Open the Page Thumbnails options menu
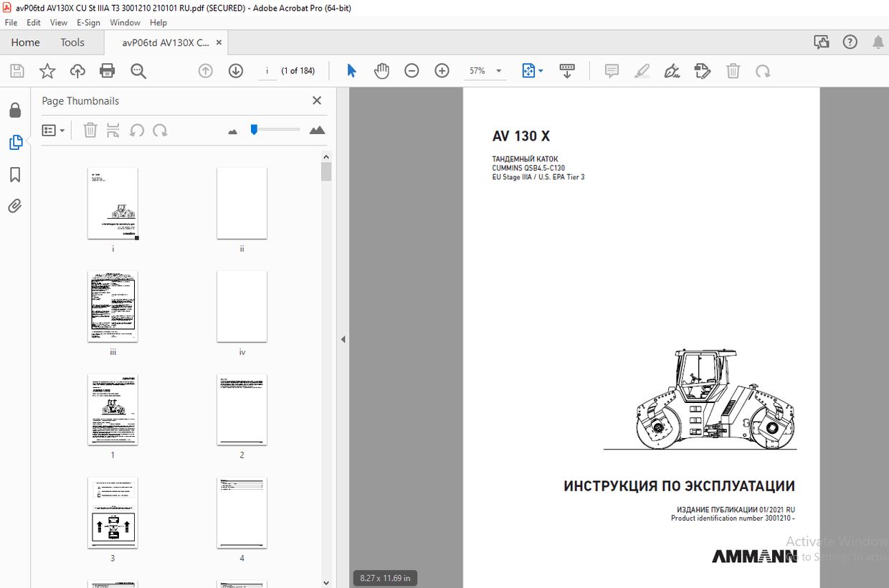The width and height of the screenshot is (889, 588). [x=53, y=130]
